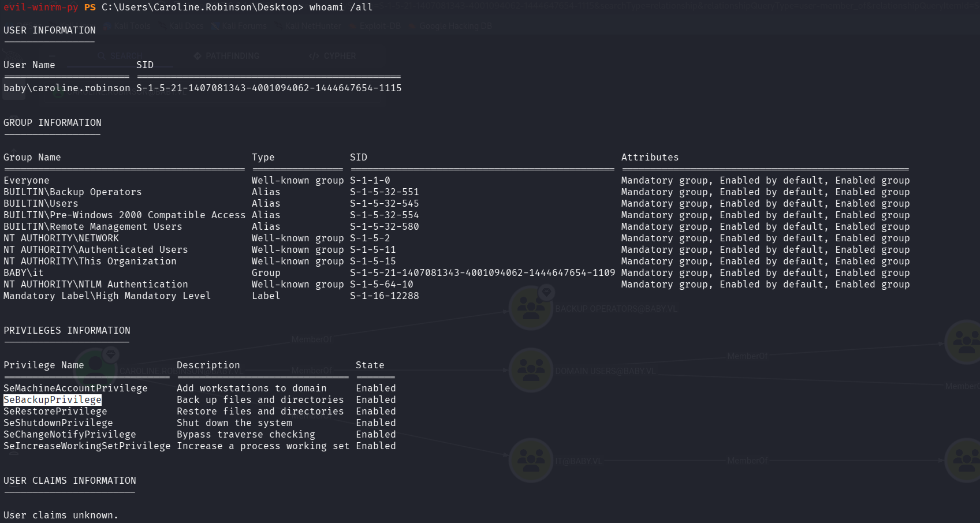The image size is (980, 523).
Task: Click the BABY\it SID ending in 1109
Action: pos(483,272)
